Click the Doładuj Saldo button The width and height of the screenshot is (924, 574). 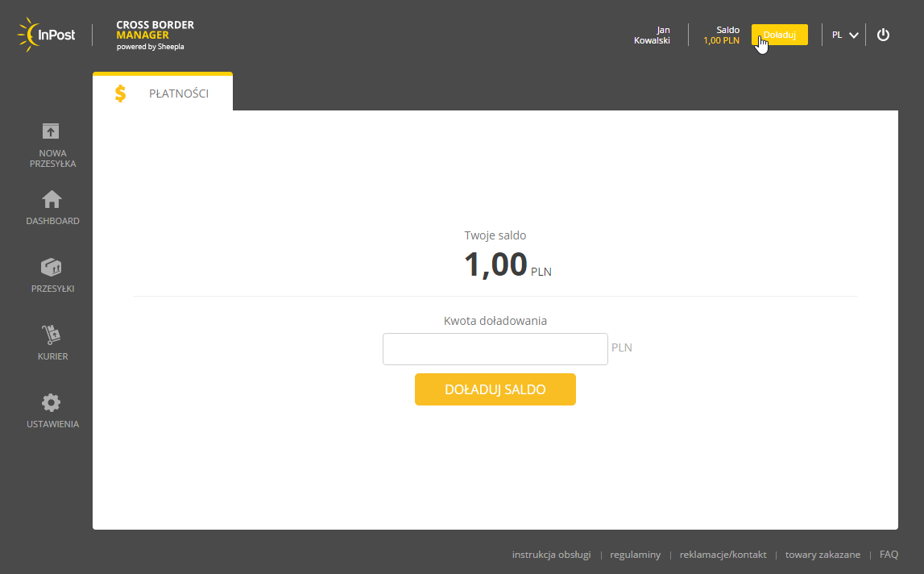pyautogui.click(x=495, y=389)
